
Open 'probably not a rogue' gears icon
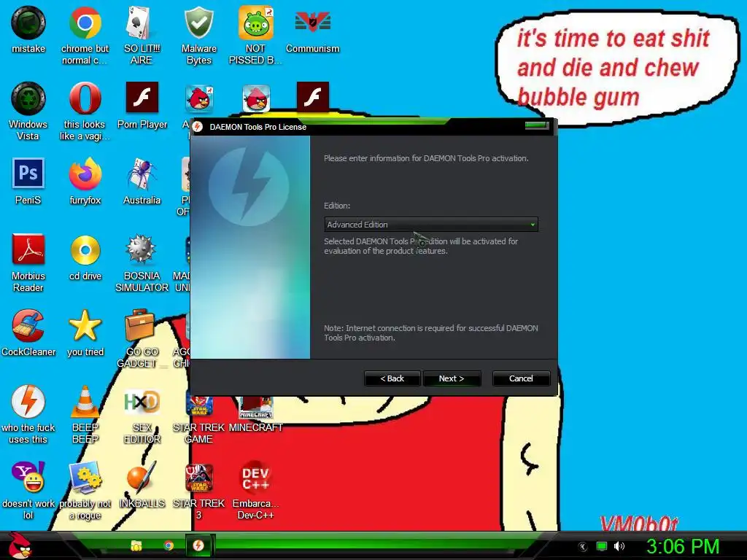(x=85, y=477)
